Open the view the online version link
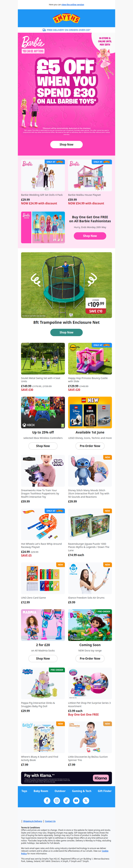This screenshot has width=133, height=868. (x=72, y=5)
